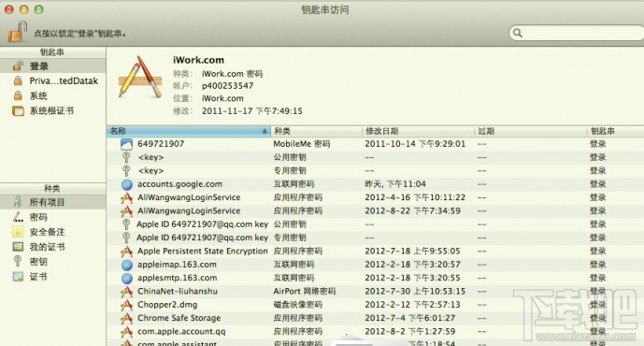The height and width of the screenshot is (346, 644).
Task: Select Chrome Safe Storage entry
Action: pyautogui.click(x=376, y=318)
